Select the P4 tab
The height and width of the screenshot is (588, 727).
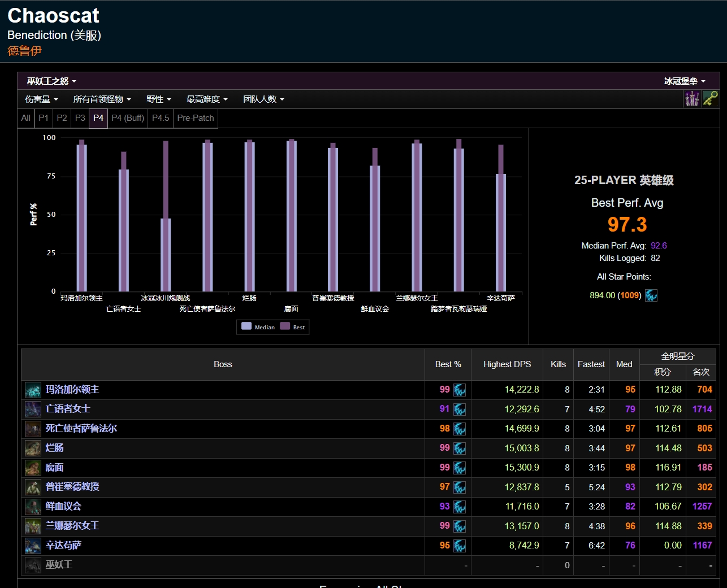(98, 118)
